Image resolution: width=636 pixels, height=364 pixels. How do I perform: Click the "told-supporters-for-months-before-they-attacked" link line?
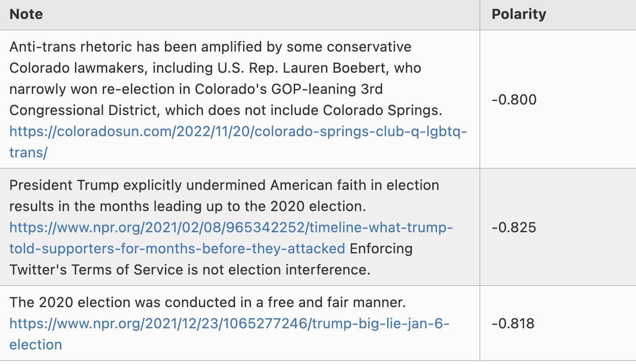click(177, 249)
